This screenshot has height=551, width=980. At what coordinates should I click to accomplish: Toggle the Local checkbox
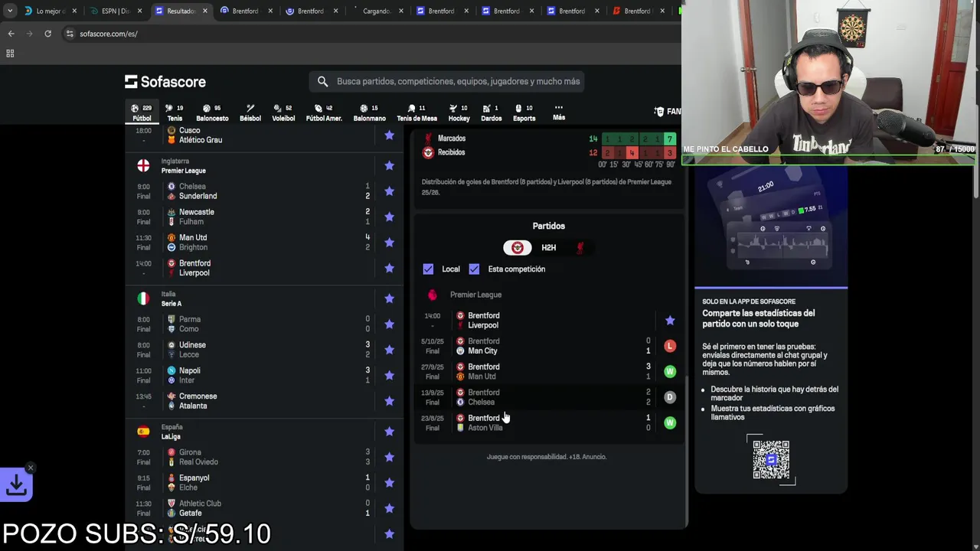click(x=428, y=269)
